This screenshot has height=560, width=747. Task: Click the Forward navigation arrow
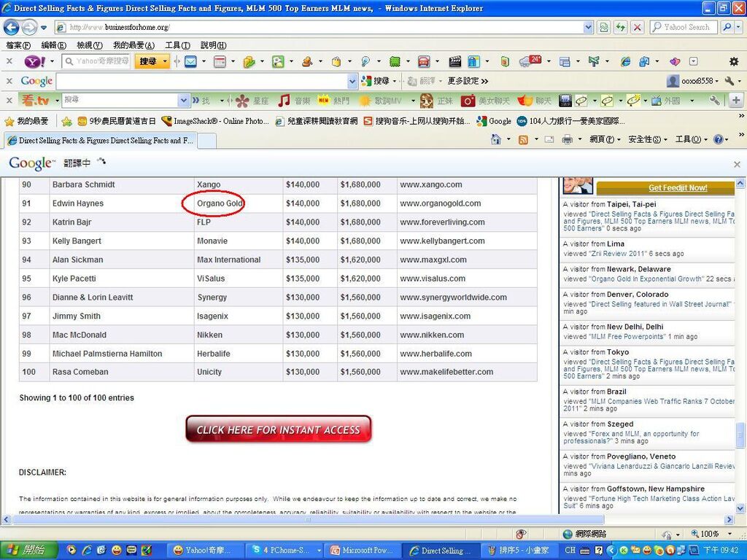click(29, 27)
